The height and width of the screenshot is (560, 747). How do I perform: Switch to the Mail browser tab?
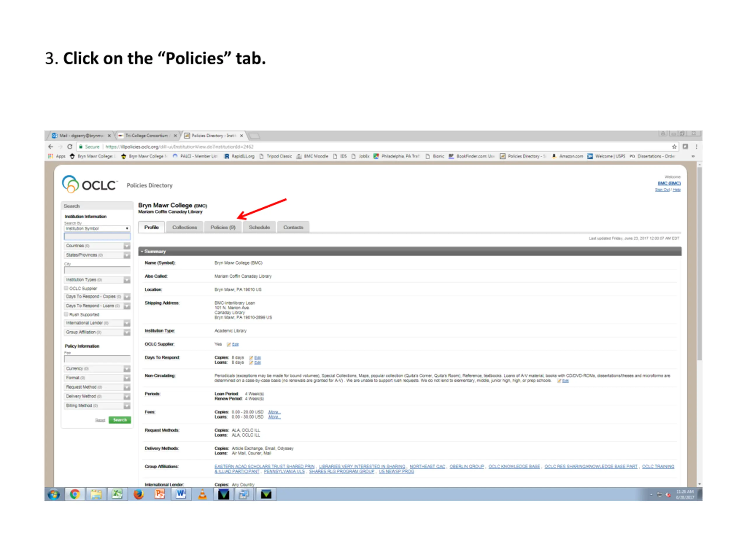click(80, 136)
